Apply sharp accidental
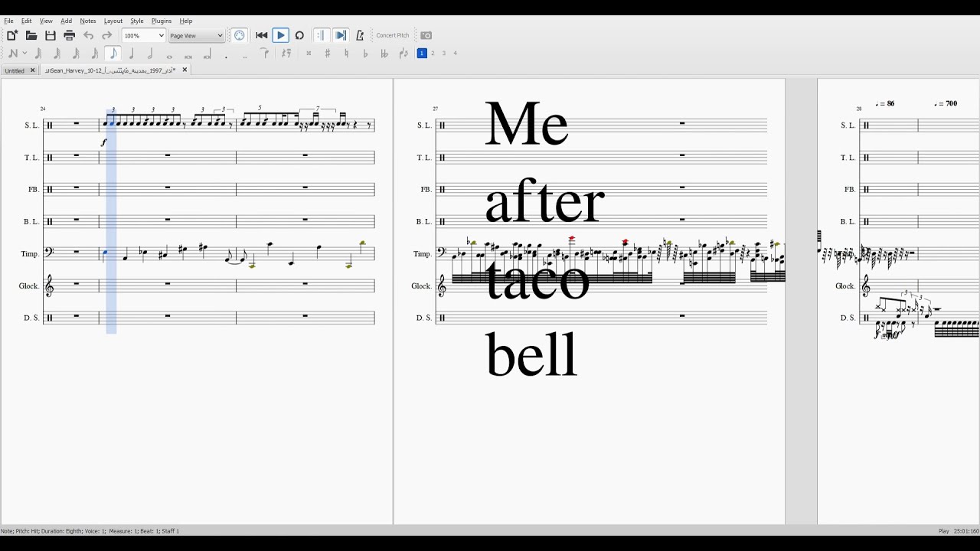 point(328,54)
